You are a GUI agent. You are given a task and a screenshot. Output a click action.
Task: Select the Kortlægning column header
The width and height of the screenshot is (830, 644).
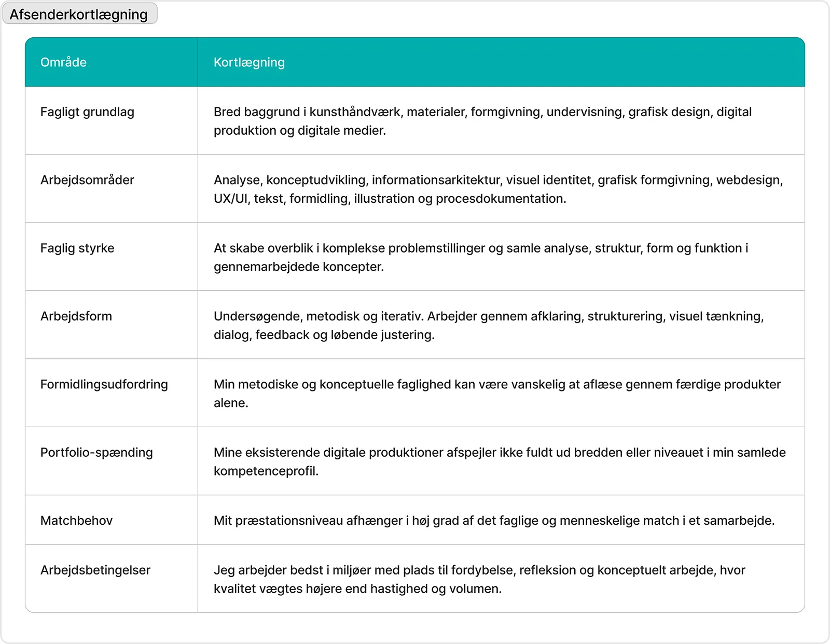501,62
